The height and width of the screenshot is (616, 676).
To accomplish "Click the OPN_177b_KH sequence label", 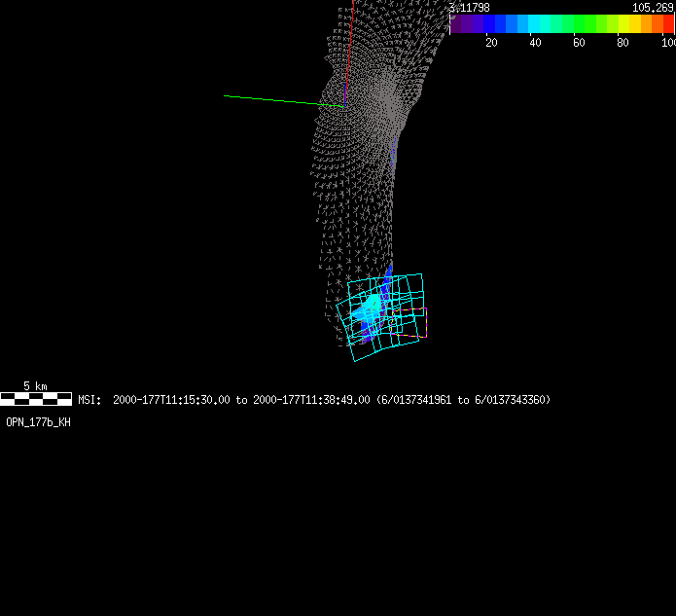I will [x=38, y=422].
